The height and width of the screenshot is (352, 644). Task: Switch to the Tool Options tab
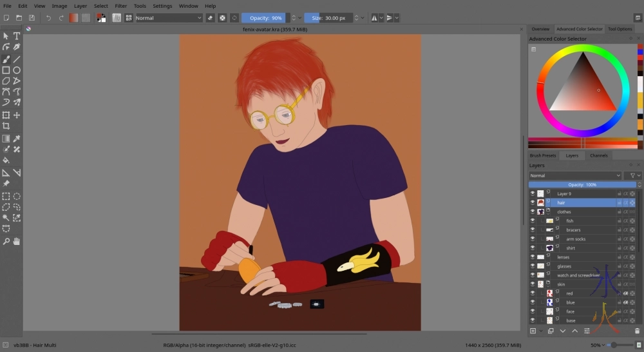click(x=620, y=29)
